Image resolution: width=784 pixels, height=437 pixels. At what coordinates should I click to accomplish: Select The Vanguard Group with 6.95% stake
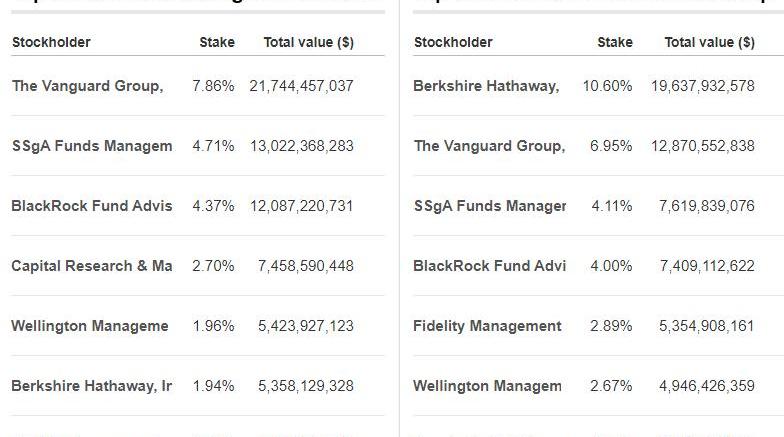pyautogui.click(x=489, y=146)
